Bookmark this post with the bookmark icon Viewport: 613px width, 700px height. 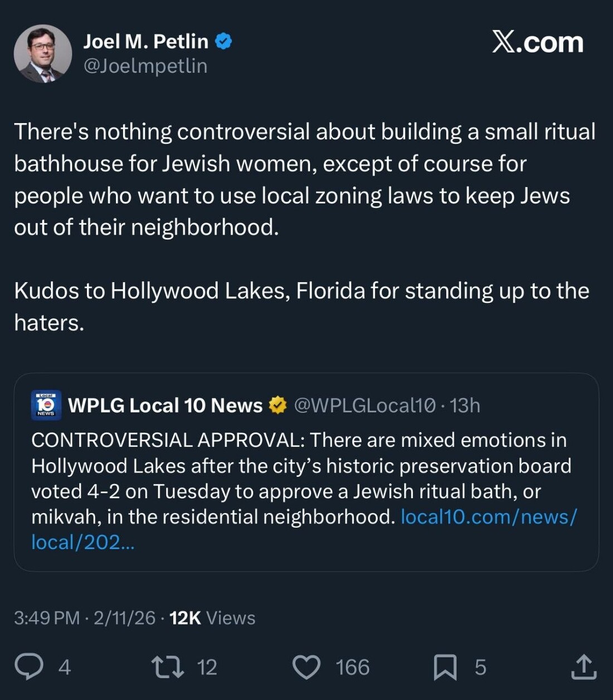(445, 667)
